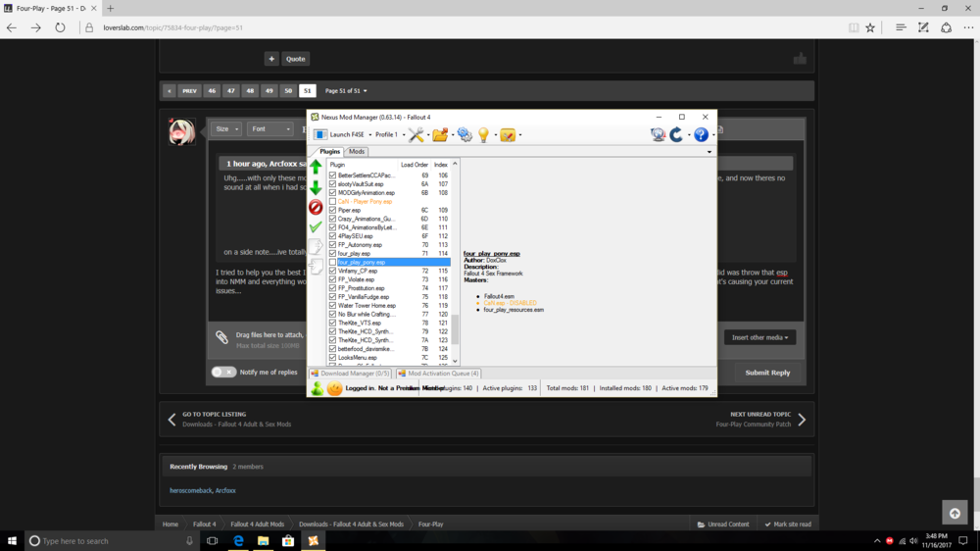Open the blue question mark help icon
This screenshot has height=551, width=980.
[701, 134]
